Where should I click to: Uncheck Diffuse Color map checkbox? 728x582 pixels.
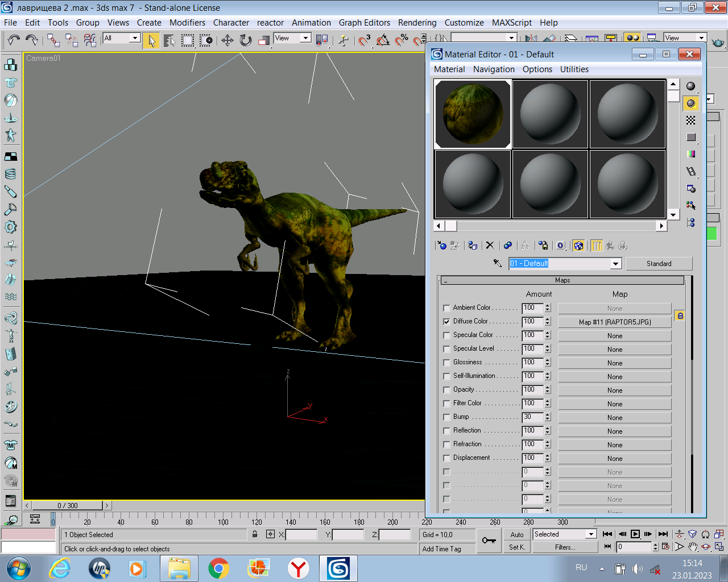click(x=446, y=322)
